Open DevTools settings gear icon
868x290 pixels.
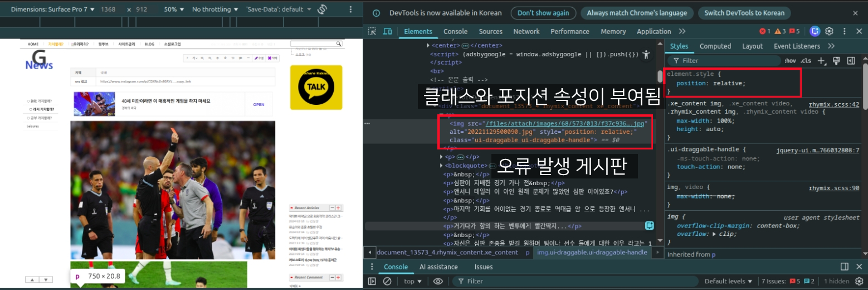tap(829, 31)
